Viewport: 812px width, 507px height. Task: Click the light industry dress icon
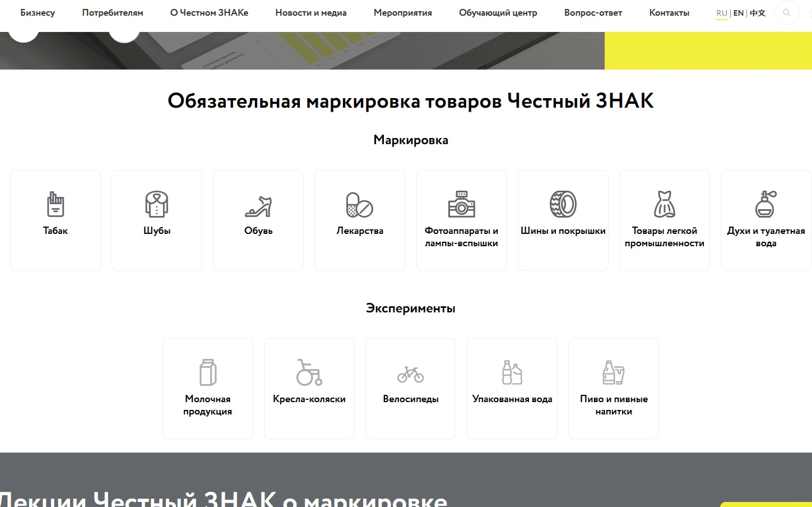[x=665, y=204]
